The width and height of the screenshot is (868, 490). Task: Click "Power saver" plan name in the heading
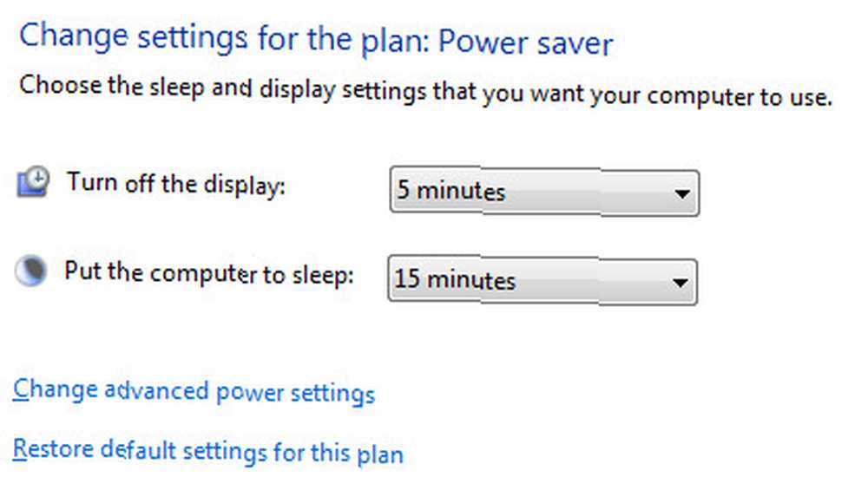click(525, 42)
